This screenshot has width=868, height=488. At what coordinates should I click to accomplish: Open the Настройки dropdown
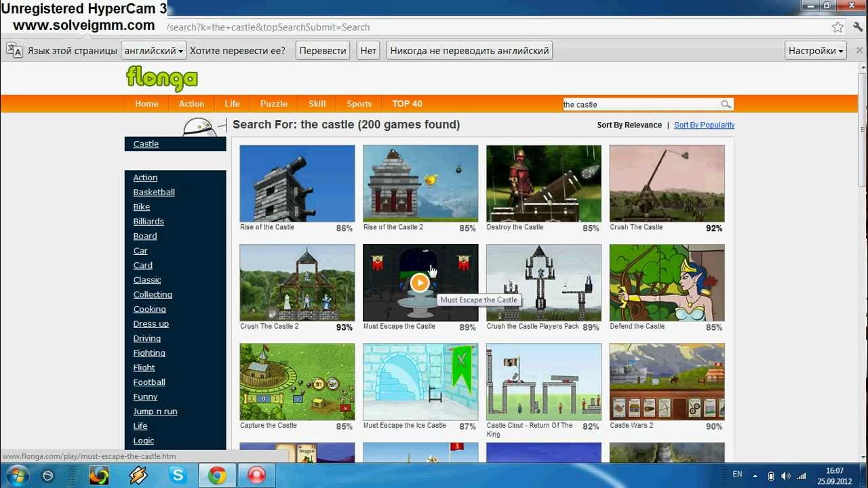[x=816, y=51]
